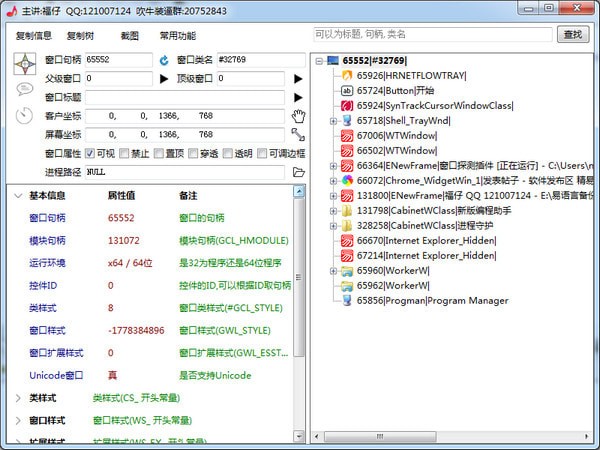Click the arrow next to 顶级窗口 field
Screen dimensions: 600x450
(298, 79)
